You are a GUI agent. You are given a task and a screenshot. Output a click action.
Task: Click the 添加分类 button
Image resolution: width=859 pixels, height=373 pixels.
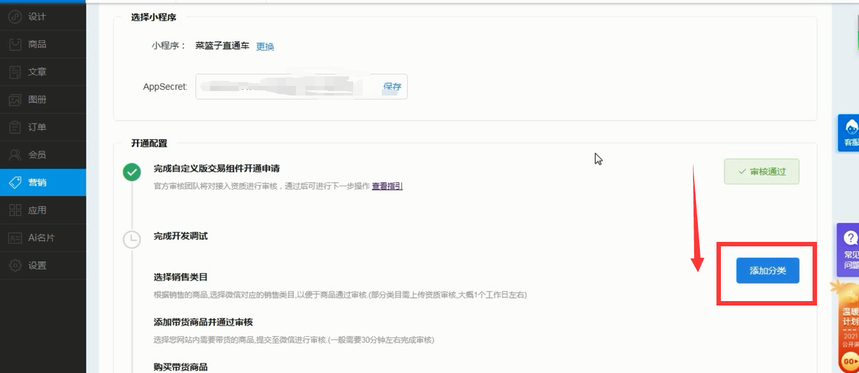(768, 271)
